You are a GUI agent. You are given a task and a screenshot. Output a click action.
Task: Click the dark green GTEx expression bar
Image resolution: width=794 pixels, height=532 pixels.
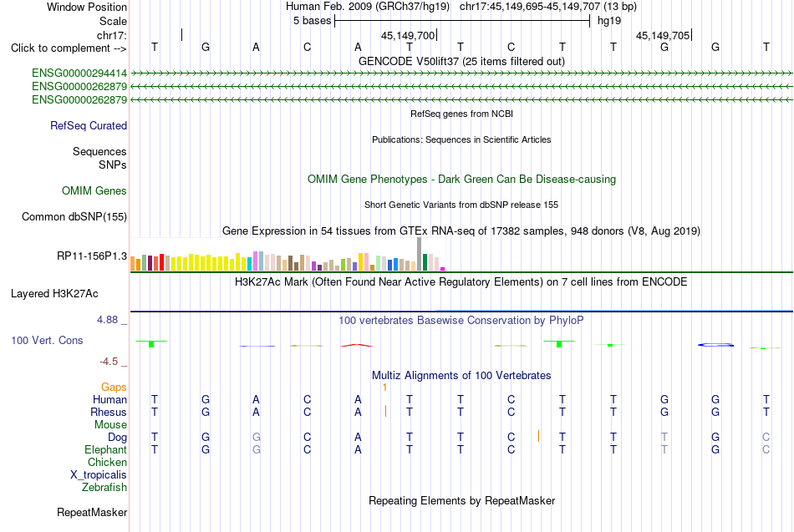pos(425,262)
